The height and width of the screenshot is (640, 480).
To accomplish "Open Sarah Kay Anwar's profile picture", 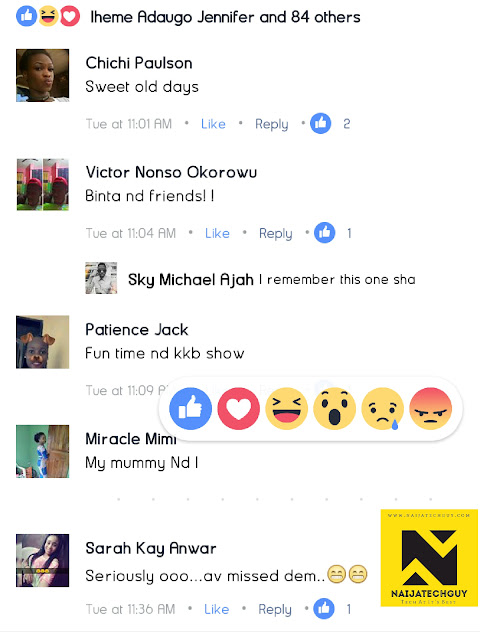I will tap(42, 560).
